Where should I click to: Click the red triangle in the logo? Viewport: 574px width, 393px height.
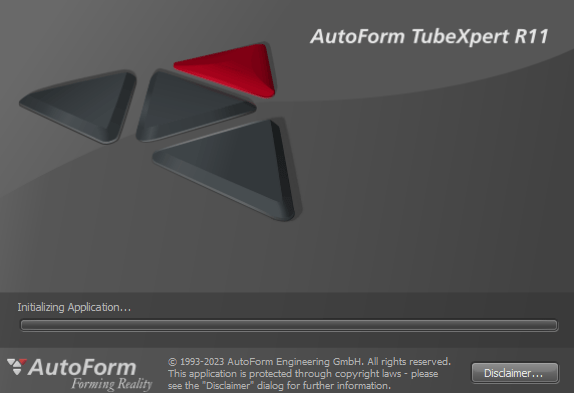coord(234,69)
